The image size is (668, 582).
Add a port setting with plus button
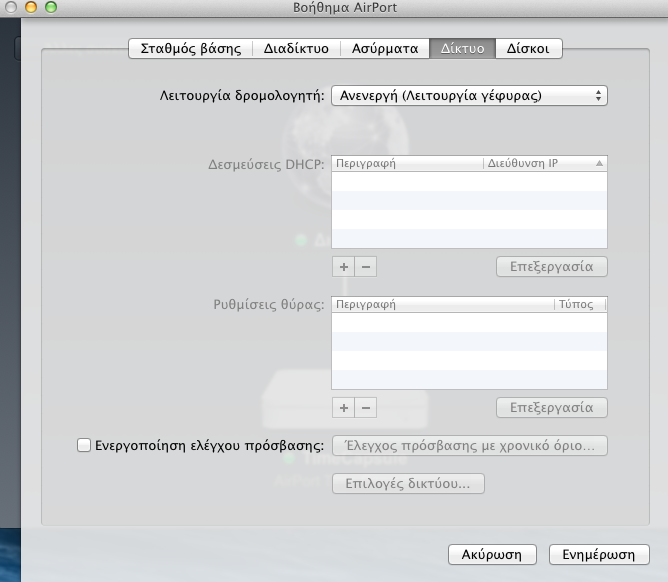343,408
